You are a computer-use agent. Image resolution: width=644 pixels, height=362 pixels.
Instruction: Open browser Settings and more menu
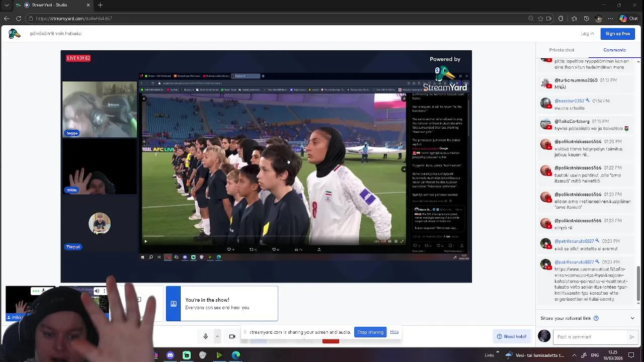(610, 19)
